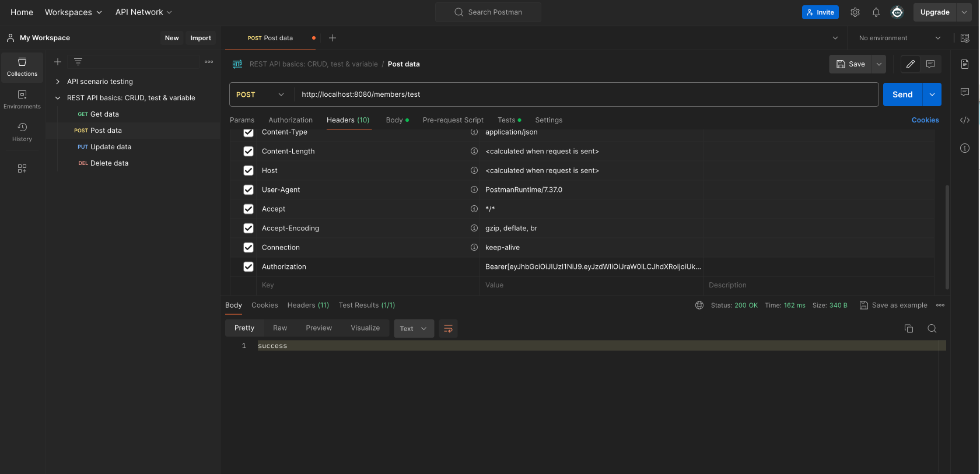
Task: Expand the API scenario testing collection
Action: [x=58, y=82]
